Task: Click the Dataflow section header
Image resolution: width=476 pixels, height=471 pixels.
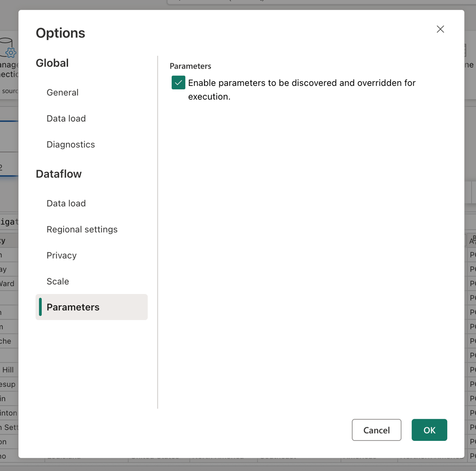Action: pos(58,174)
